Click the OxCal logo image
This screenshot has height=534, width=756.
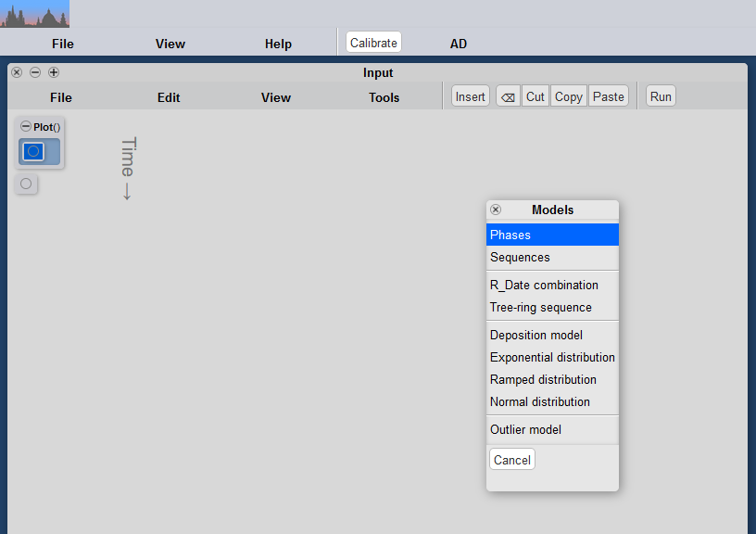(34, 14)
